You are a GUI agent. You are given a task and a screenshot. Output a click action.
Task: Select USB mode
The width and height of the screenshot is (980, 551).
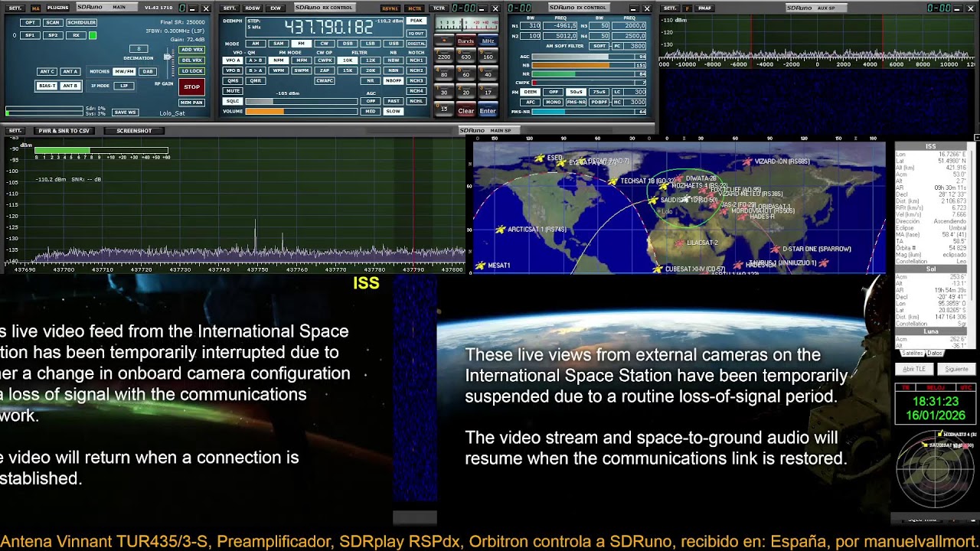(x=394, y=44)
